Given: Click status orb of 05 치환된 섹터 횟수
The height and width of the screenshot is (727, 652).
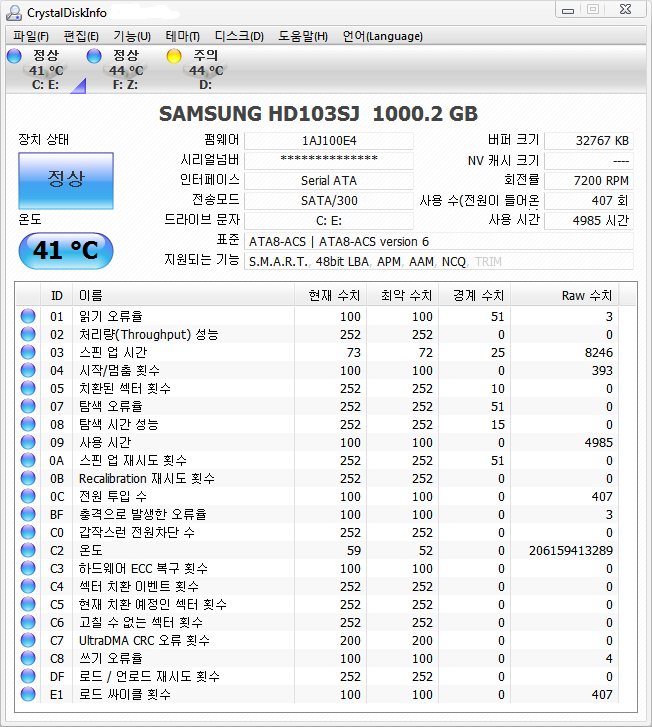Looking at the screenshot, I should point(28,388).
